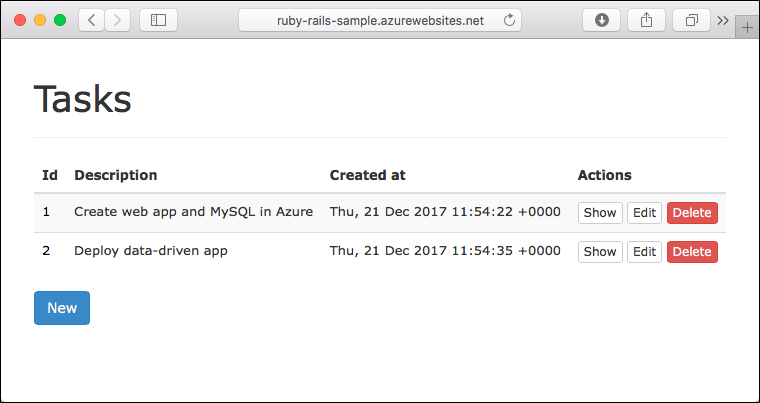This screenshot has height=403, width=760.
Task: Click the Description column header
Action: click(x=115, y=175)
